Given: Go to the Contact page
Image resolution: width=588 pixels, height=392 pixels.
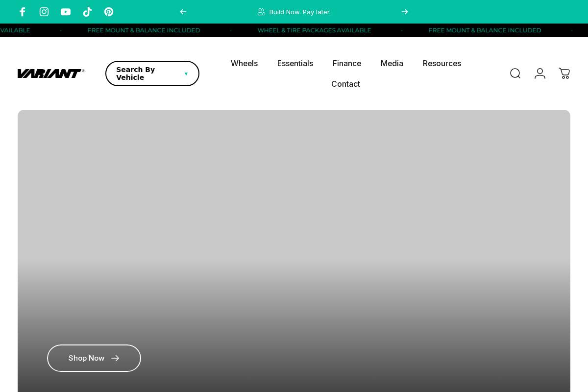Looking at the screenshot, I should [x=345, y=84].
